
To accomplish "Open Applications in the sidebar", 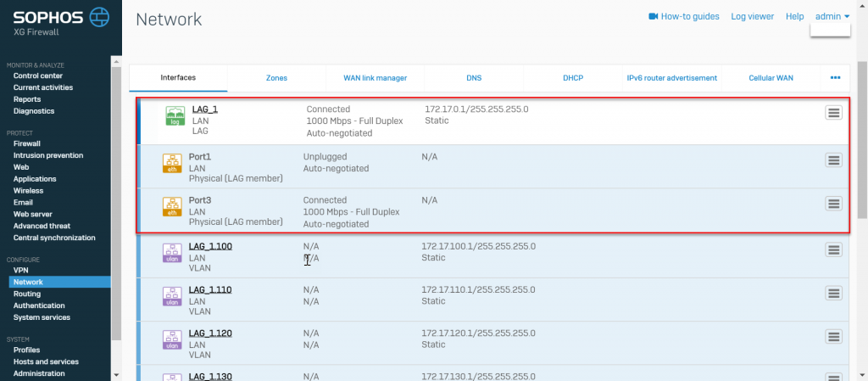I will (35, 179).
